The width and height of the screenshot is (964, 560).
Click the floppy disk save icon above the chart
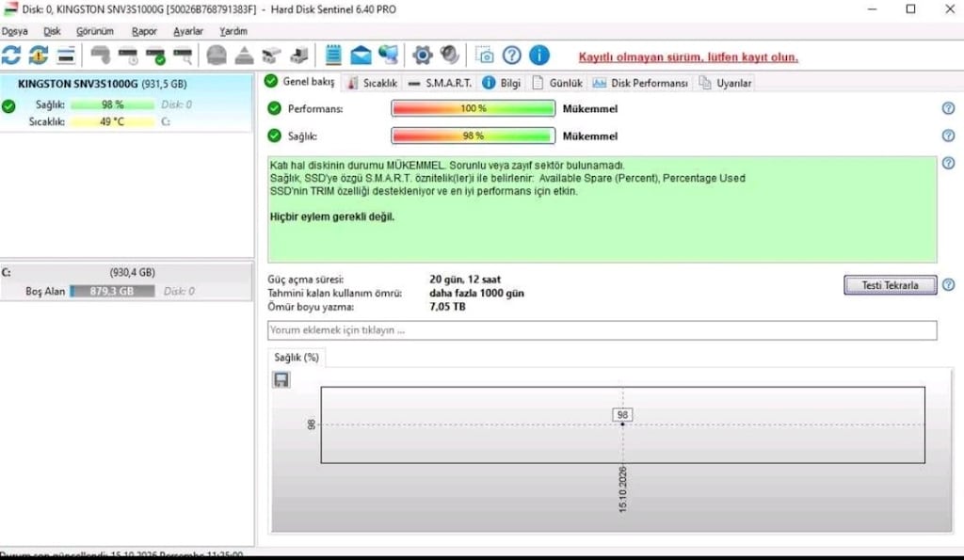281,380
